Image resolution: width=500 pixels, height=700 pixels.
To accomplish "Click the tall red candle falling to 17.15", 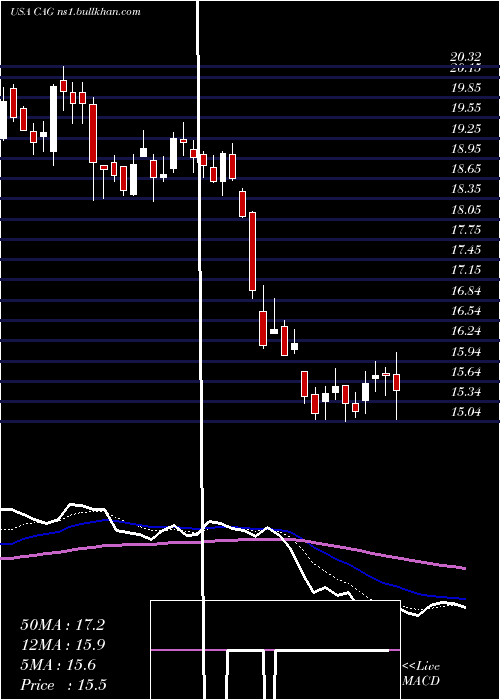I will point(253,251).
